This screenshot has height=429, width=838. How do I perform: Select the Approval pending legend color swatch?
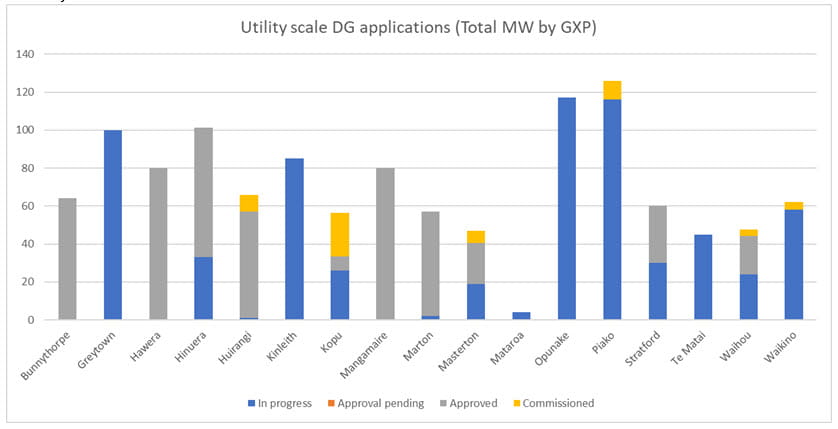coord(331,404)
